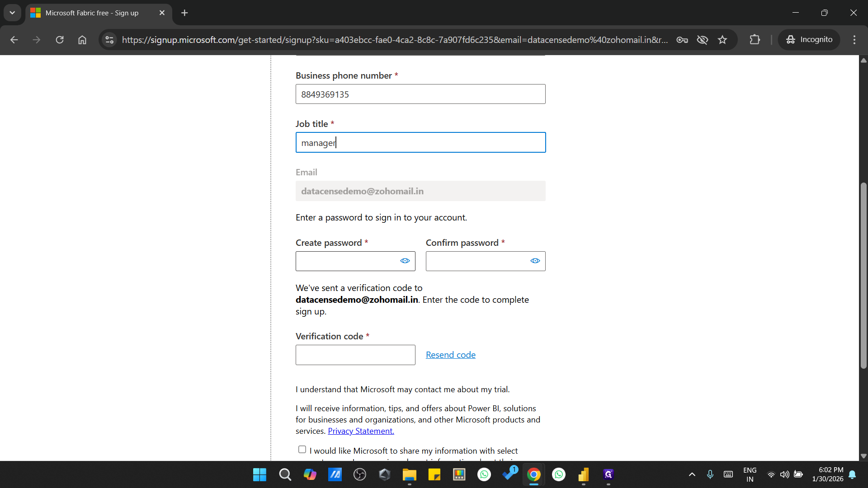Viewport: 868px width, 488px height.
Task: Open WhatsApp from the taskbar
Action: click(484, 474)
